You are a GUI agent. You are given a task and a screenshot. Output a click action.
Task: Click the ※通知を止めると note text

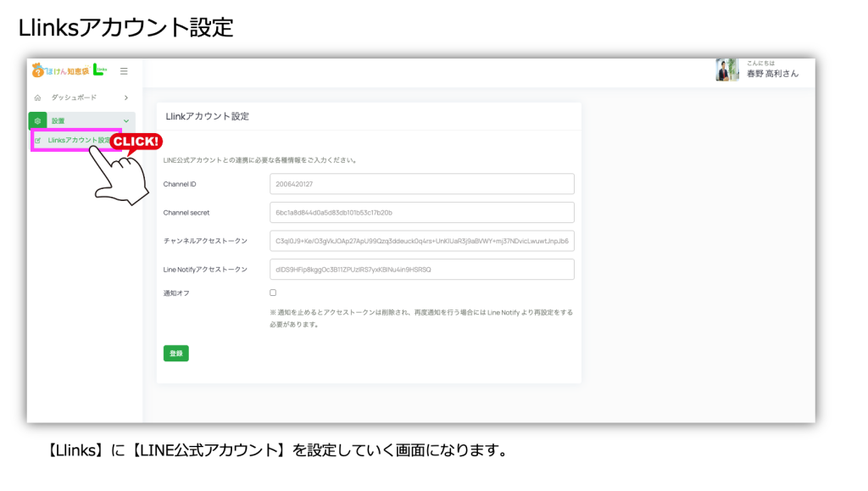[421, 318]
